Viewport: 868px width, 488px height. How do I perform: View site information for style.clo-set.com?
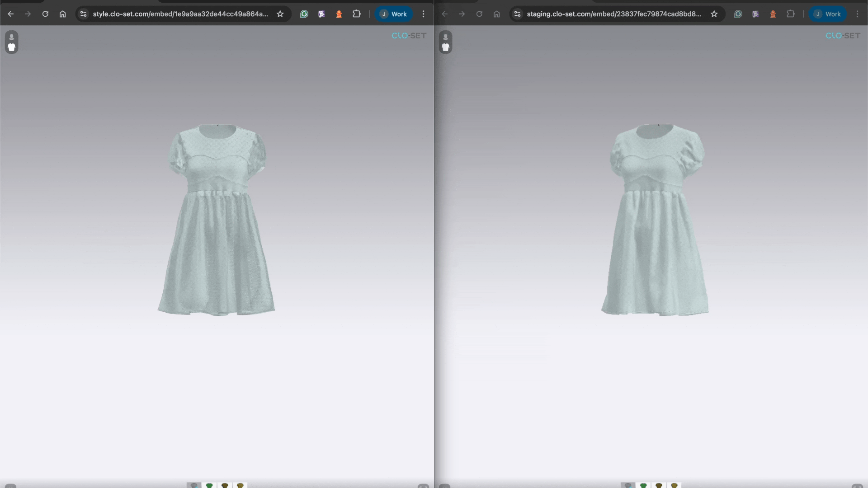click(83, 14)
